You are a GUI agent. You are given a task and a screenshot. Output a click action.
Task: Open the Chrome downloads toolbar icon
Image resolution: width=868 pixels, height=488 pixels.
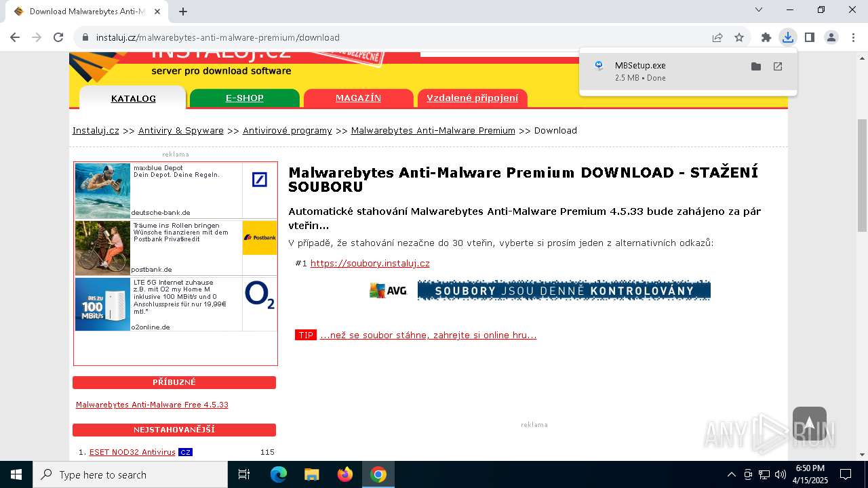click(x=787, y=37)
